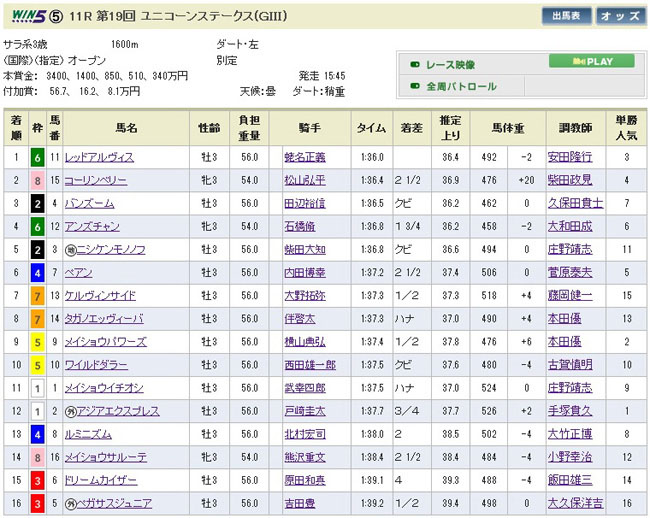The width and height of the screenshot is (650, 518).
Task: Open trainer link 安田隆行
Action: 570,157
